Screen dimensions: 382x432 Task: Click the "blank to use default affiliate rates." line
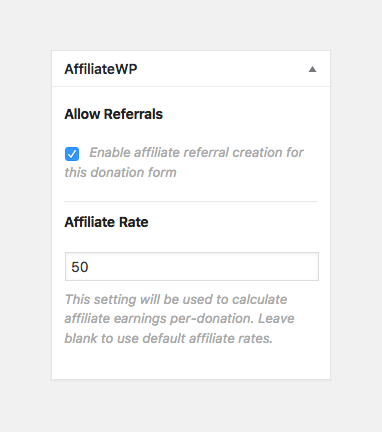(x=169, y=338)
